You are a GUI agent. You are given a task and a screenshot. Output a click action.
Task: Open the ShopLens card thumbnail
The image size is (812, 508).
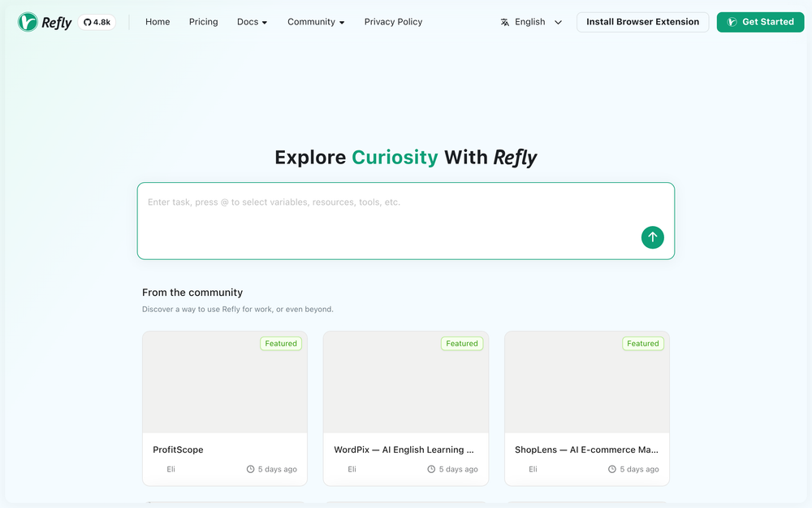tap(587, 382)
